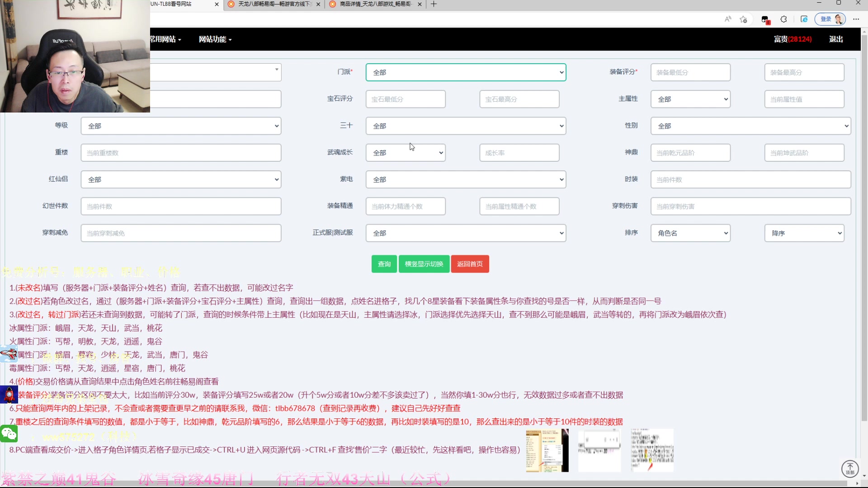Viewport: 868px width, 488px height.
Task: Focus the 宝石最低分 input
Action: (x=406, y=99)
